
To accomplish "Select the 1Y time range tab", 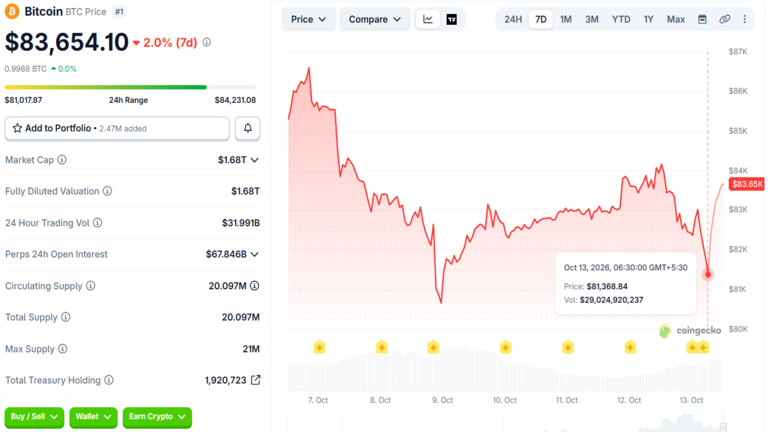I will [x=648, y=20].
